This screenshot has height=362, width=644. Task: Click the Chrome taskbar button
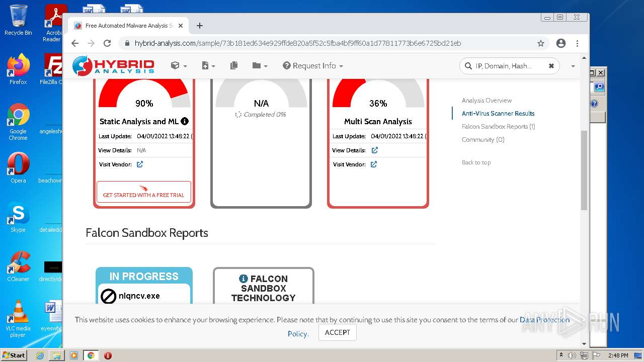pyautogui.click(x=91, y=355)
